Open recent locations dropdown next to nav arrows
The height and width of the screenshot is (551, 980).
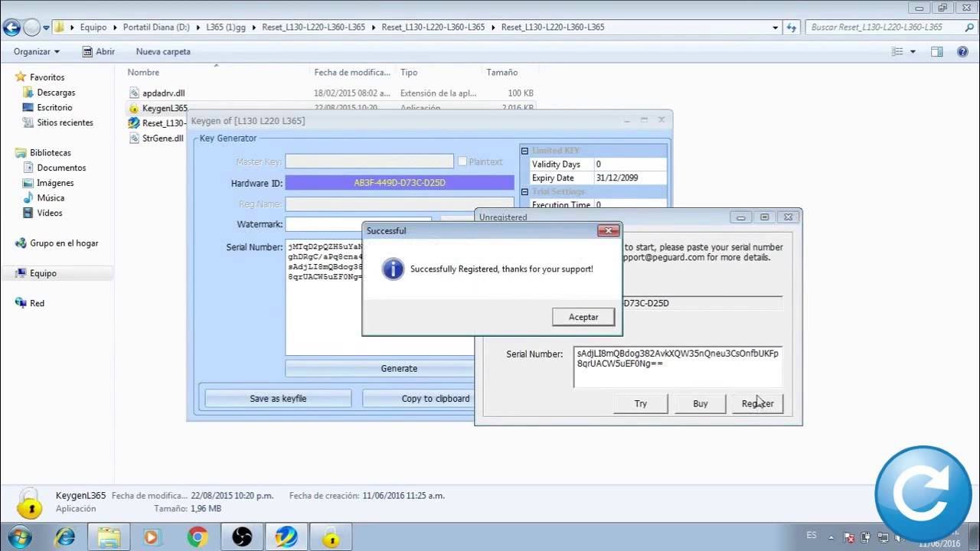[46, 28]
